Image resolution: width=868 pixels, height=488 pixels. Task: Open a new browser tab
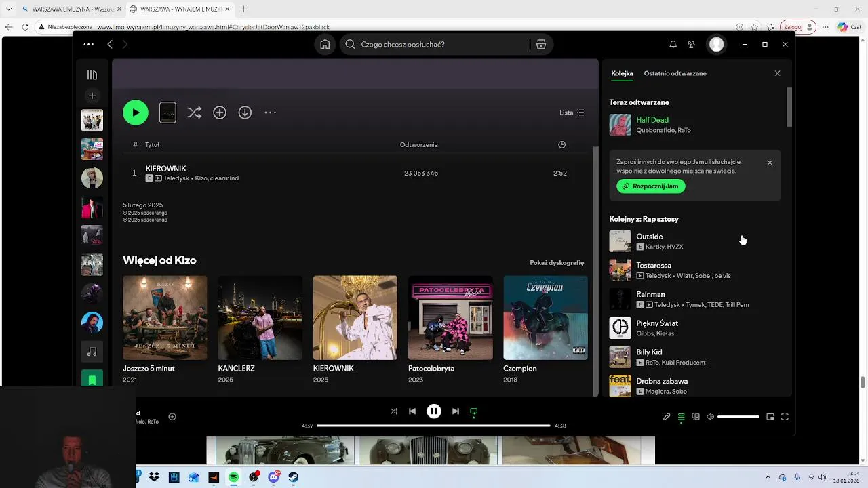pyautogui.click(x=243, y=9)
